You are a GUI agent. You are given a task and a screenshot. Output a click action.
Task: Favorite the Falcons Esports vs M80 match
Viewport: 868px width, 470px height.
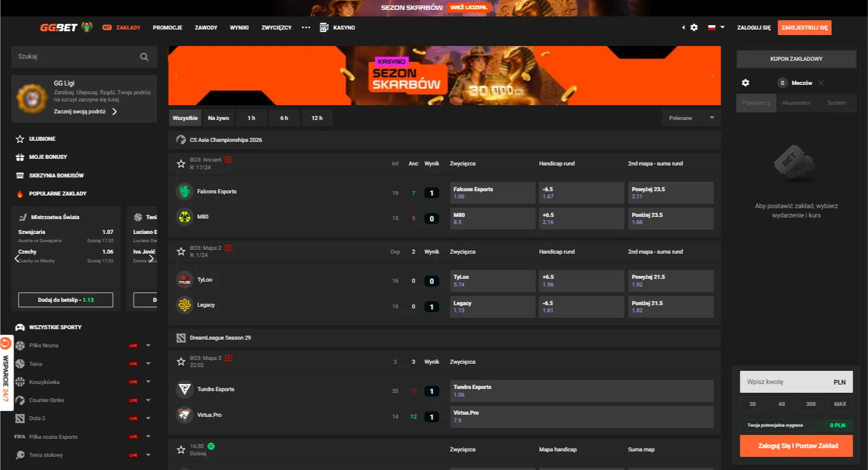pyautogui.click(x=181, y=163)
